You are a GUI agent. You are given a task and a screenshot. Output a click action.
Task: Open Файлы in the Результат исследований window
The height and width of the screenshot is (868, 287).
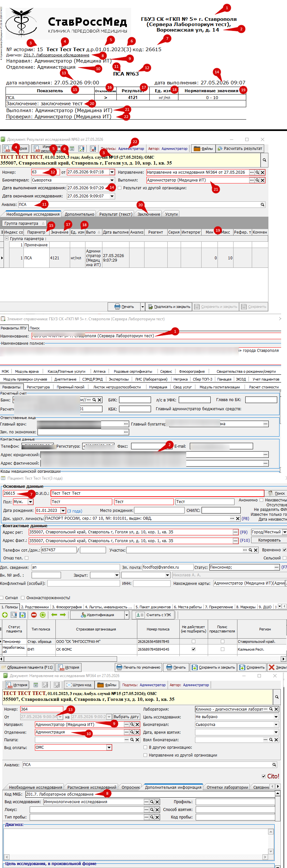coord(204,149)
